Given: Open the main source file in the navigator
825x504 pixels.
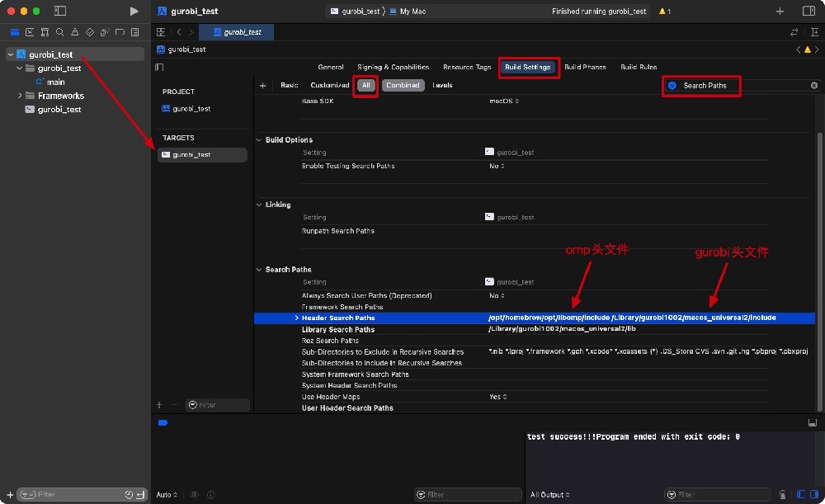Looking at the screenshot, I should [50, 82].
